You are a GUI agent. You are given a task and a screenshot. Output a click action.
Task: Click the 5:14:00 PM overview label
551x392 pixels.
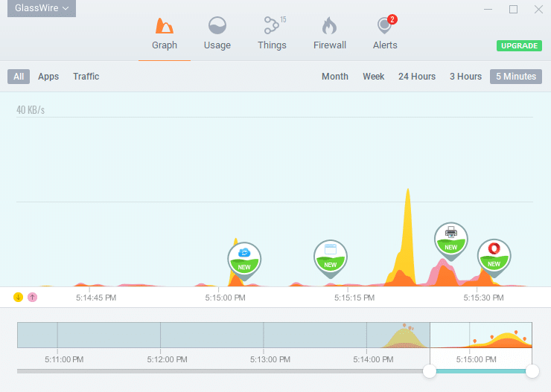(x=373, y=359)
